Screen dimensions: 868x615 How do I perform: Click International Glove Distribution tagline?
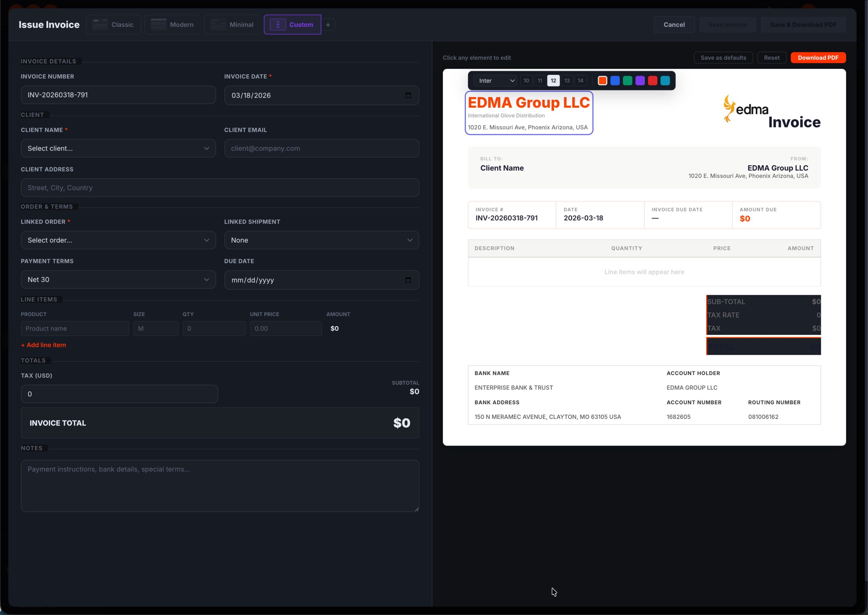click(506, 116)
